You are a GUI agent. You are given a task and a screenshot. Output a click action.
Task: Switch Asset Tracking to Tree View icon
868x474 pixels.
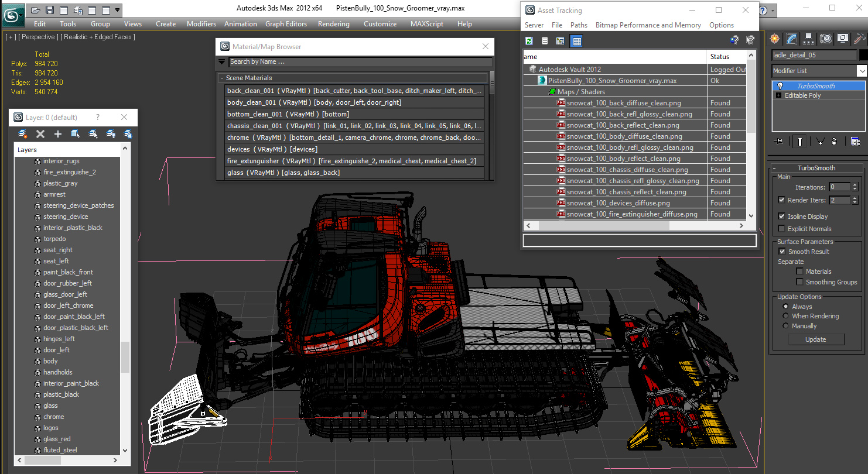pyautogui.click(x=561, y=40)
